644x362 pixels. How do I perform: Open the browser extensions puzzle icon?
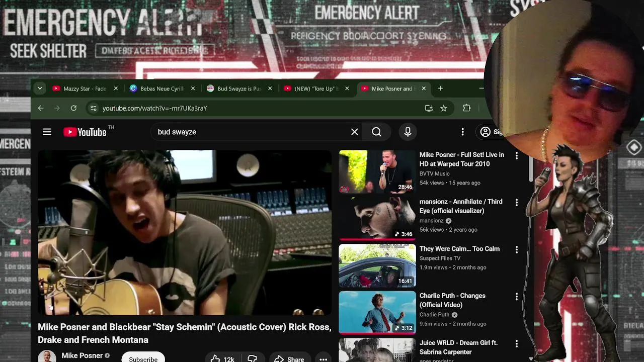[467, 108]
